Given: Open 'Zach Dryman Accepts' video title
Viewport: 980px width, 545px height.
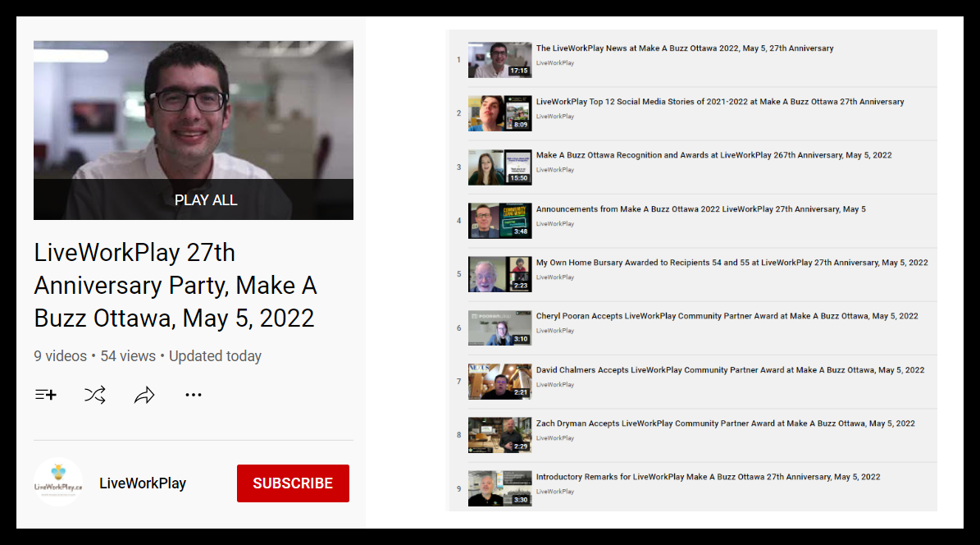Looking at the screenshot, I should click(725, 424).
